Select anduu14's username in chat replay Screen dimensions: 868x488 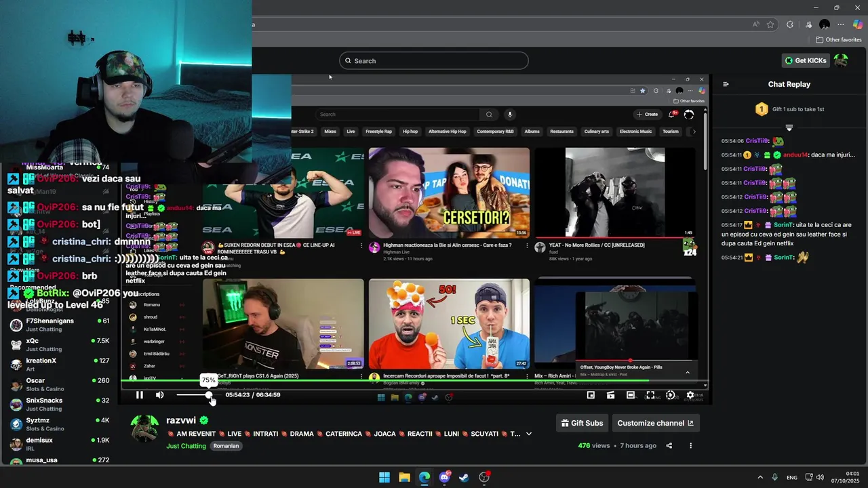(795, 155)
